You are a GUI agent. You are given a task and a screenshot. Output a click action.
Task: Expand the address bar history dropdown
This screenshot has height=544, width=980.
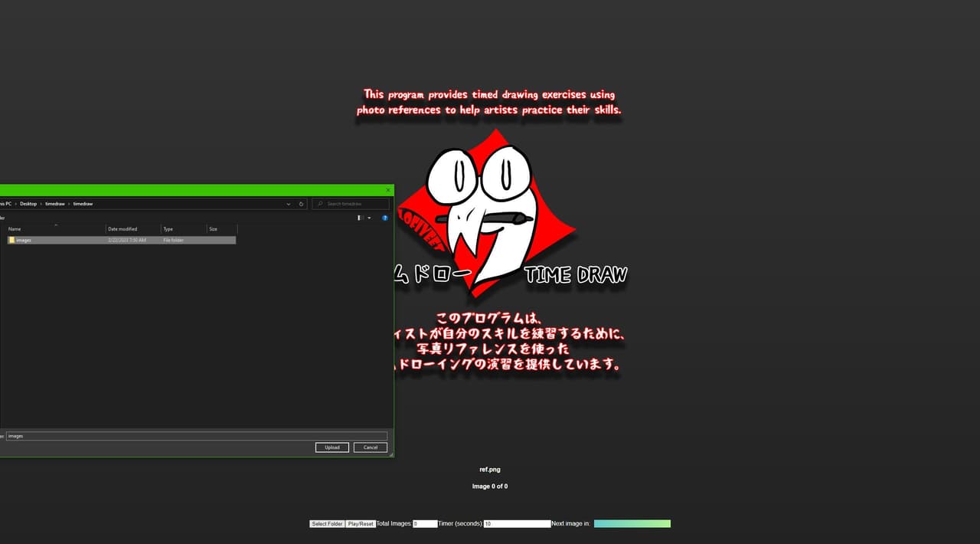point(289,204)
